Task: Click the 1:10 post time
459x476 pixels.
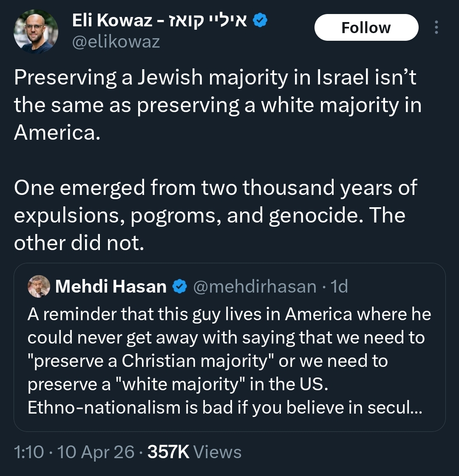Action: [x=29, y=452]
